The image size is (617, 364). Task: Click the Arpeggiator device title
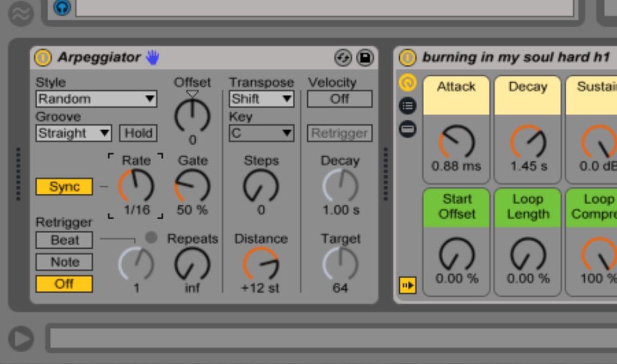click(x=99, y=57)
